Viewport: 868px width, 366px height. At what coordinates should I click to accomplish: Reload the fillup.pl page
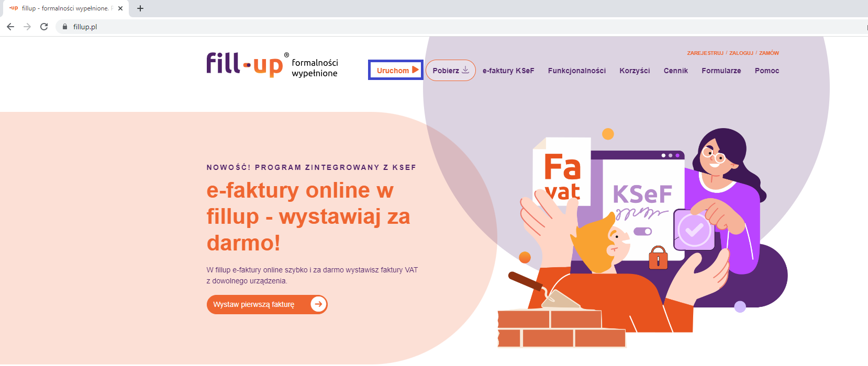(x=44, y=27)
